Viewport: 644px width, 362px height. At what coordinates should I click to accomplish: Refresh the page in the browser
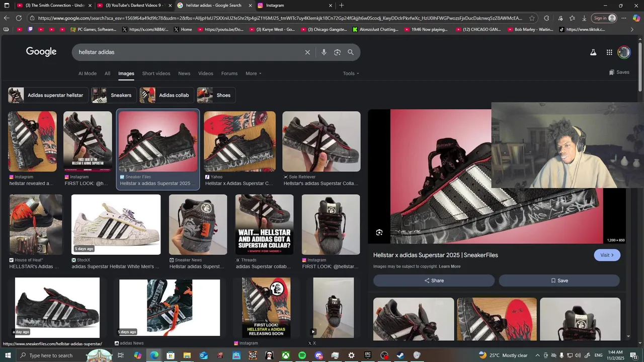point(19,18)
